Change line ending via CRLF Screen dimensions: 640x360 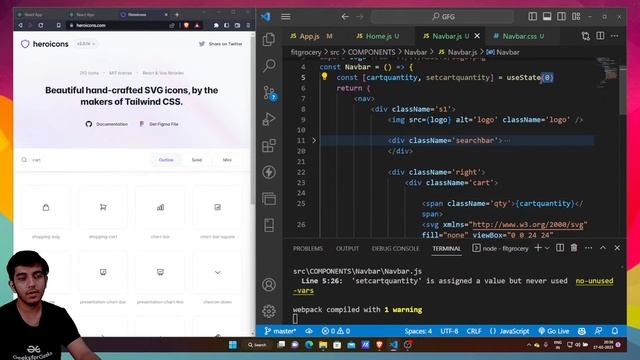tap(474, 331)
